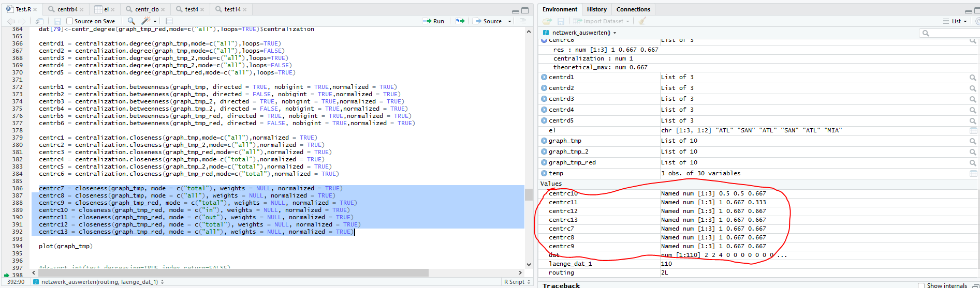The height and width of the screenshot is (288, 980).
Task: Close the centrb4 tab
Action: (x=82, y=10)
